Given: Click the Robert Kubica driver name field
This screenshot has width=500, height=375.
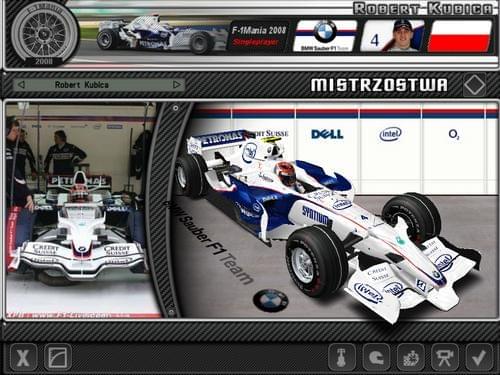Looking at the screenshot, I should tap(99, 85).
